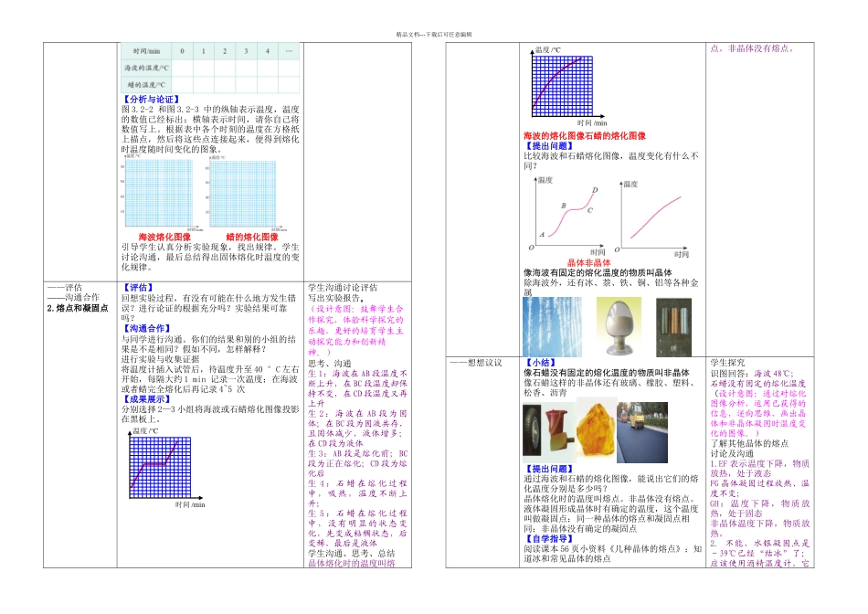Click the bold label '2. 熔点和凝固点'
Image resolution: width=868 pixels, height=614 pixels.
(78, 308)
